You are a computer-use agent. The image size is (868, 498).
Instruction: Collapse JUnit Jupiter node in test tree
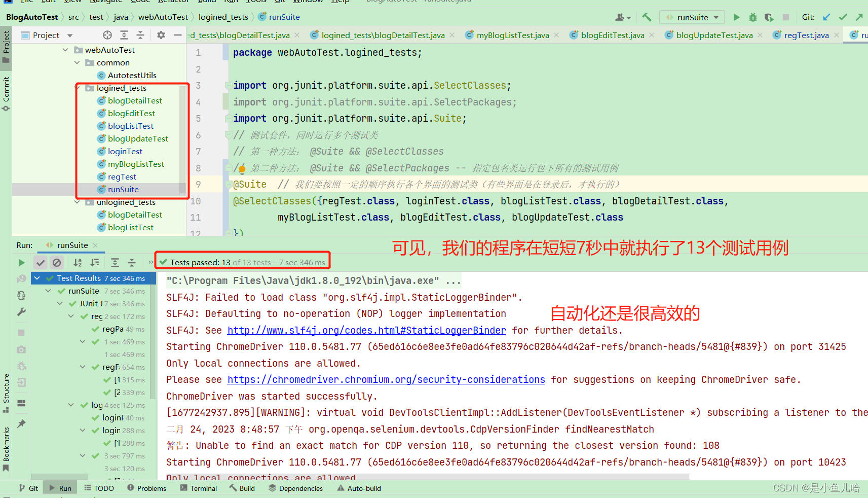point(60,303)
